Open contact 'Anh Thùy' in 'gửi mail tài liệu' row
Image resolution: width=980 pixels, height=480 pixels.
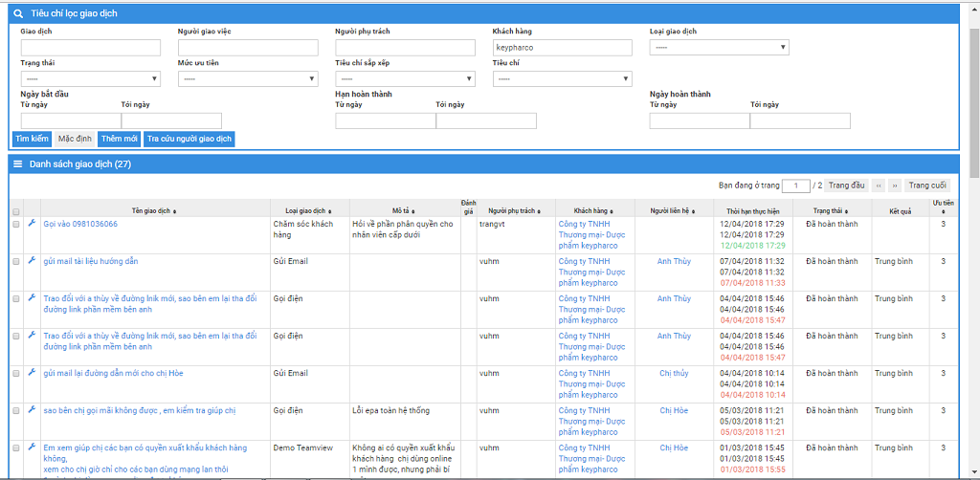coord(674,261)
